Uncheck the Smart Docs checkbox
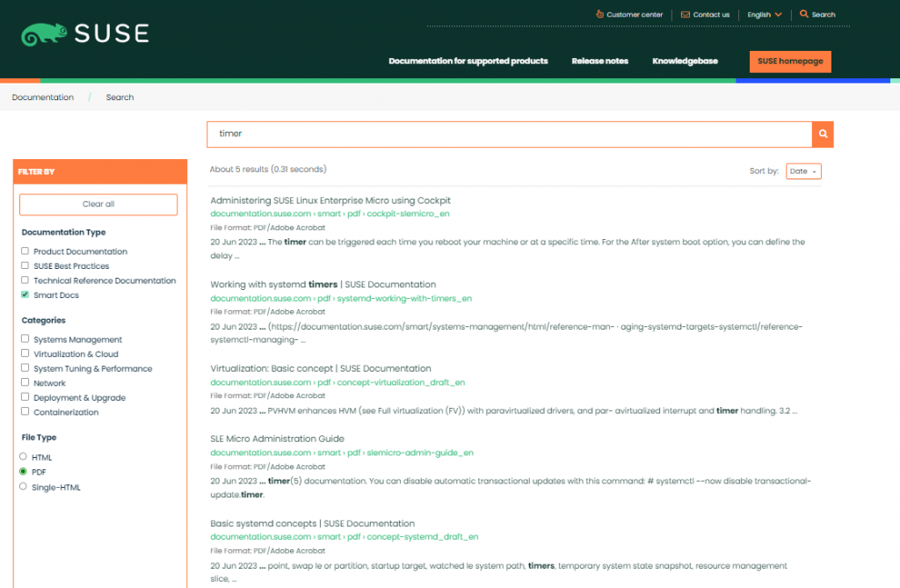This screenshot has width=900, height=588. pos(25,295)
